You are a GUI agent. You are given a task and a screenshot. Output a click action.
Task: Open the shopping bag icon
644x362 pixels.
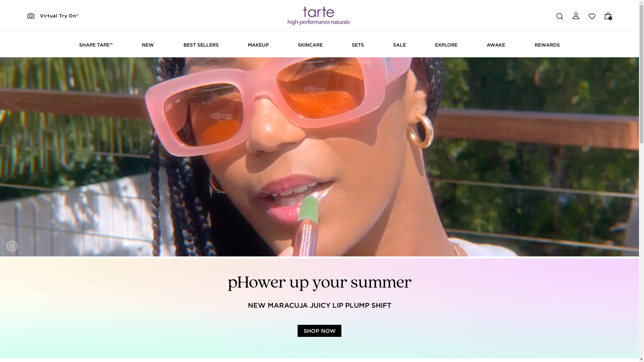pos(608,16)
